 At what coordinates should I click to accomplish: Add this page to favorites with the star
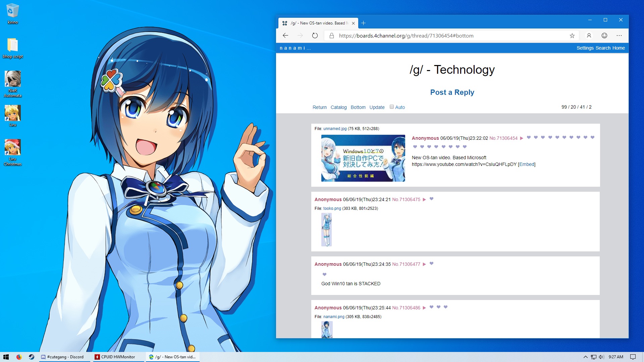tap(572, 36)
